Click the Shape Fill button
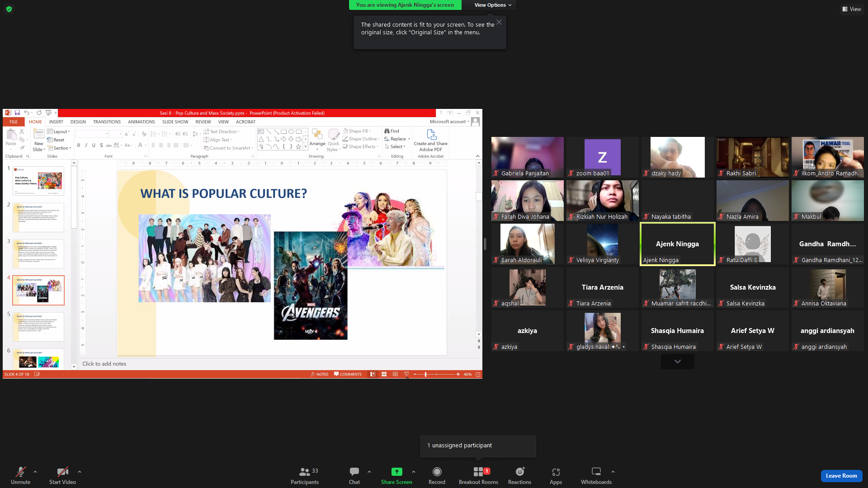Image resolution: width=868 pixels, height=488 pixels. [357, 131]
